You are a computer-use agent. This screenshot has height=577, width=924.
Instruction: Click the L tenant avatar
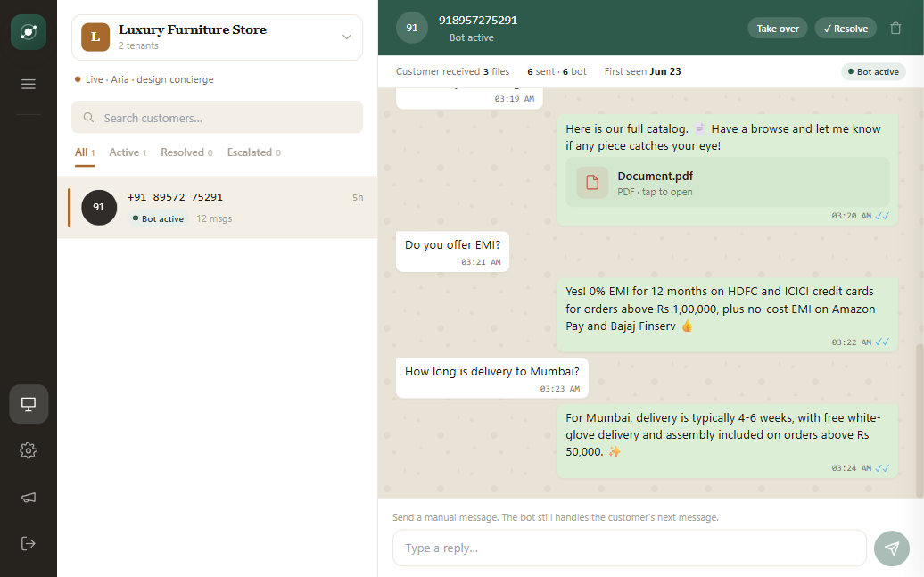pyautogui.click(x=95, y=37)
